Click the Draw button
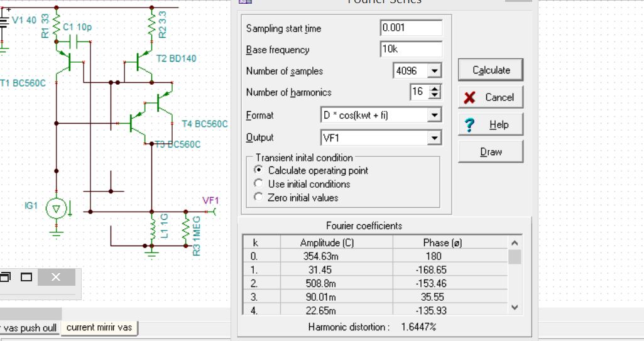 point(491,152)
